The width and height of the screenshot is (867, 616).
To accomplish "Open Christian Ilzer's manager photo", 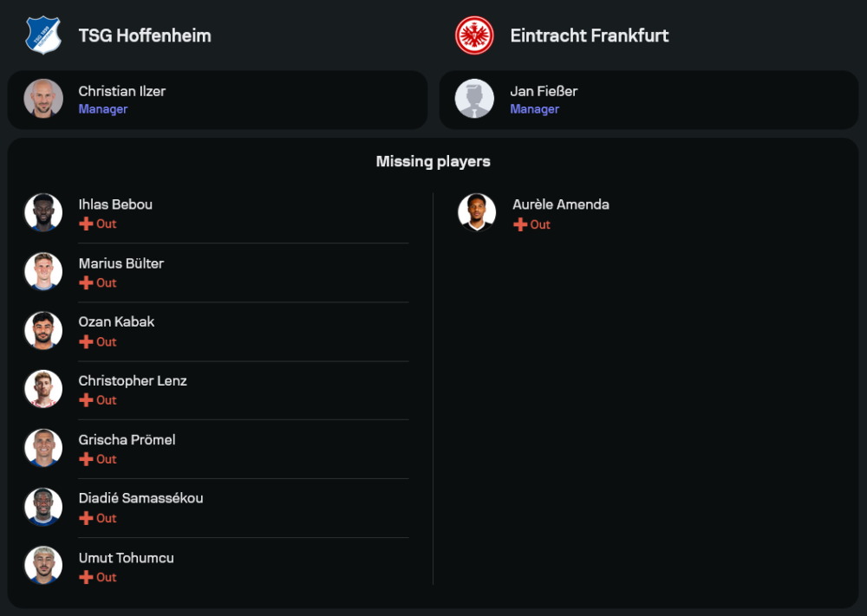I will 43,99.
